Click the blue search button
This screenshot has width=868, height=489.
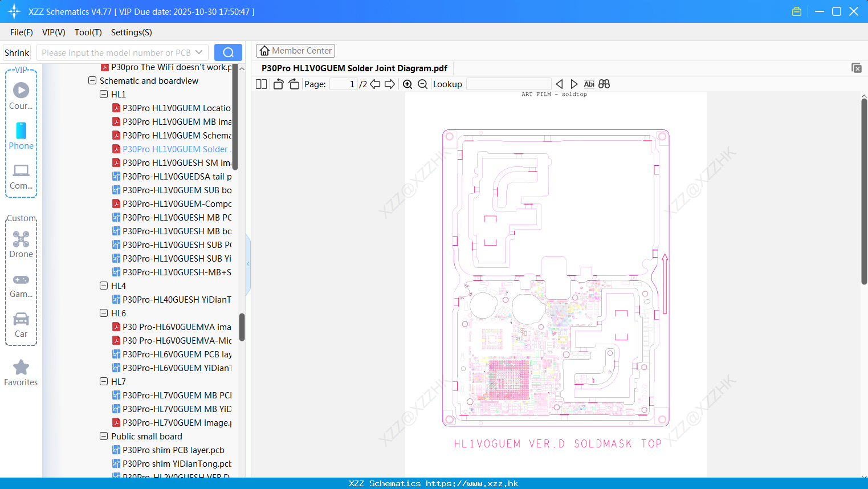(228, 52)
